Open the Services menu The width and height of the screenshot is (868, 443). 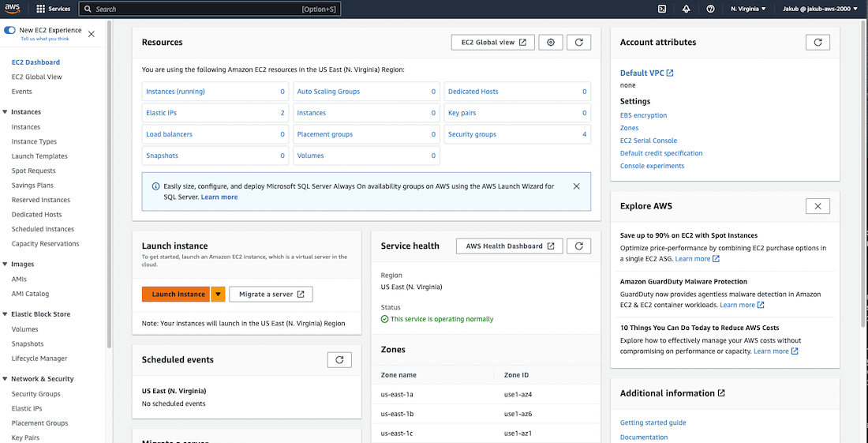(53, 9)
